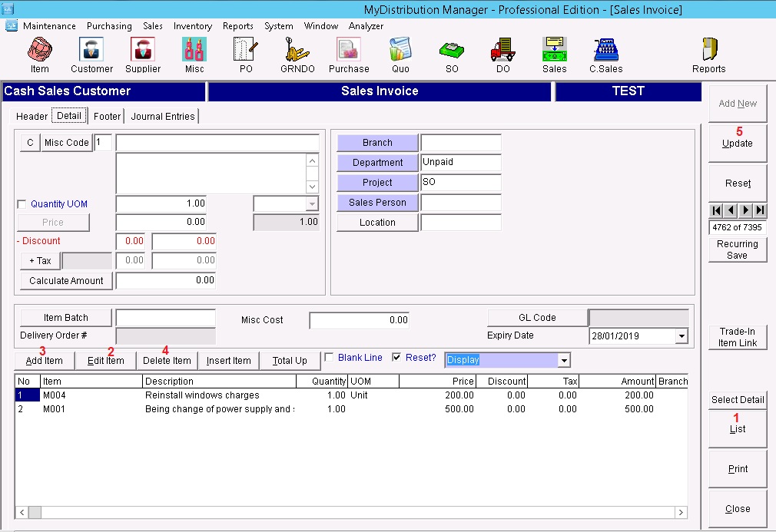The height and width of the screenshot is (532, 776).
Task: Click the Calculate Amount button
Action: pyautogui.click(x=66, y=281)
